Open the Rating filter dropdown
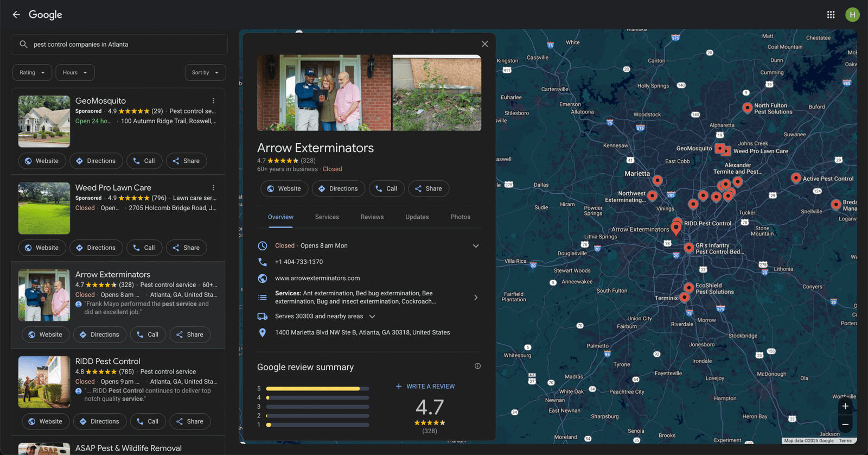 point(33,73)
